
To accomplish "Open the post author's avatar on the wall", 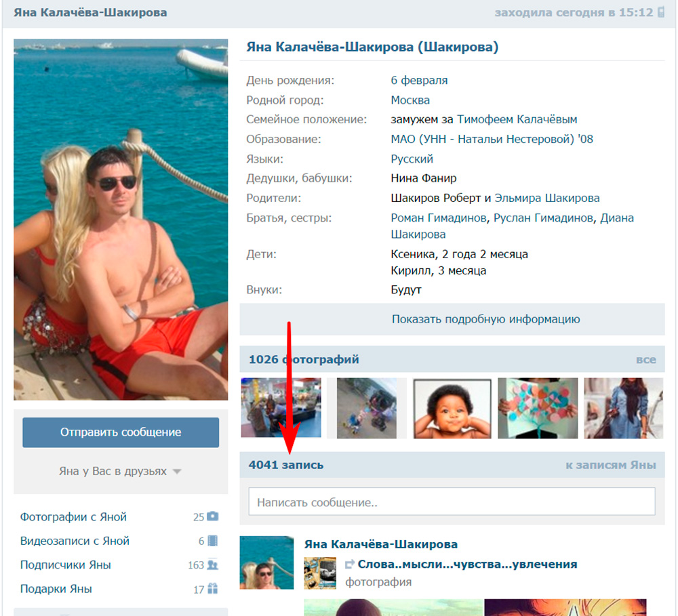I will pos(266,562).
